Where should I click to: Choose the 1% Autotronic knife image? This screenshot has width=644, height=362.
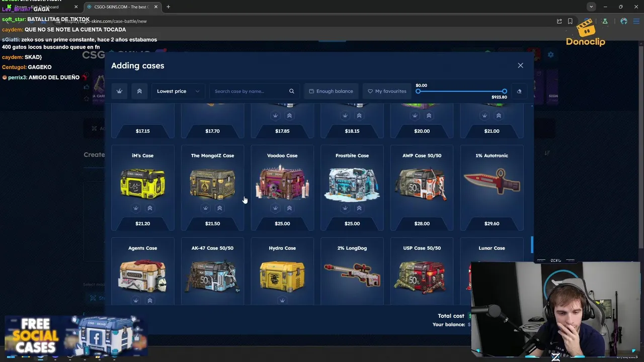click(492, 181)
